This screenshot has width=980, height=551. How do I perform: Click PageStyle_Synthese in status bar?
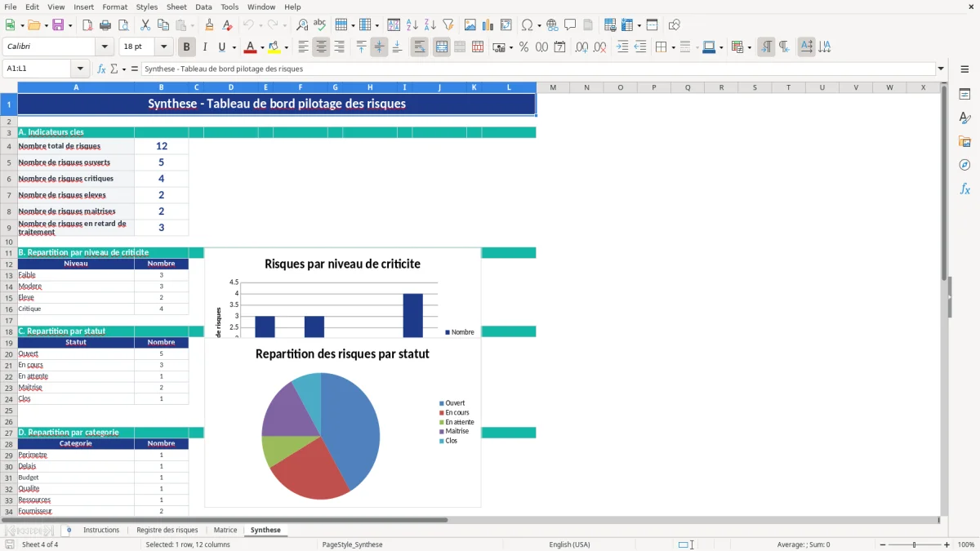pyautogui.click(x=352, y=544)
